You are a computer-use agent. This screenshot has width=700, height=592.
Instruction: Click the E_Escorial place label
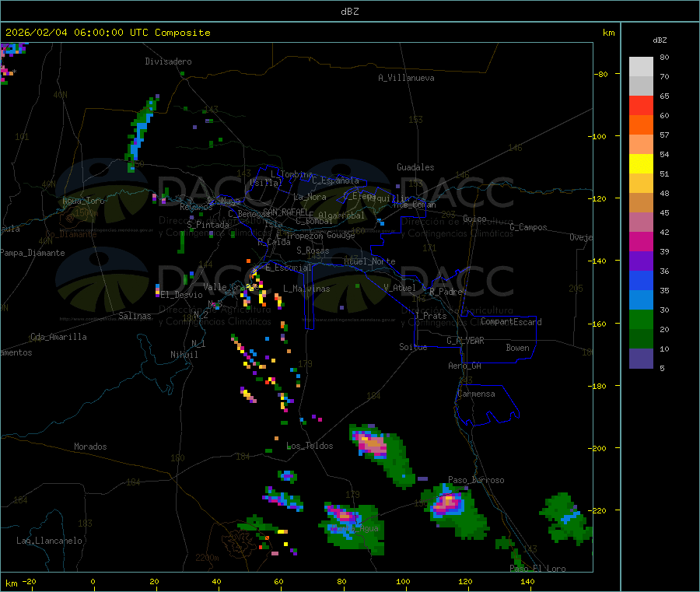(x=289, y=268)
